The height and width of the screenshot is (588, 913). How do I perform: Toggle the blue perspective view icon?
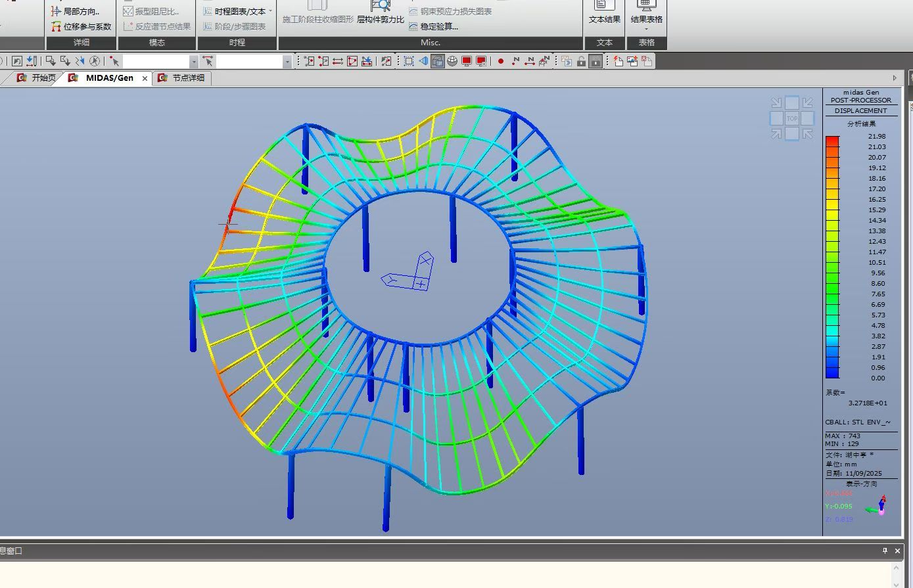pos(423,61)
